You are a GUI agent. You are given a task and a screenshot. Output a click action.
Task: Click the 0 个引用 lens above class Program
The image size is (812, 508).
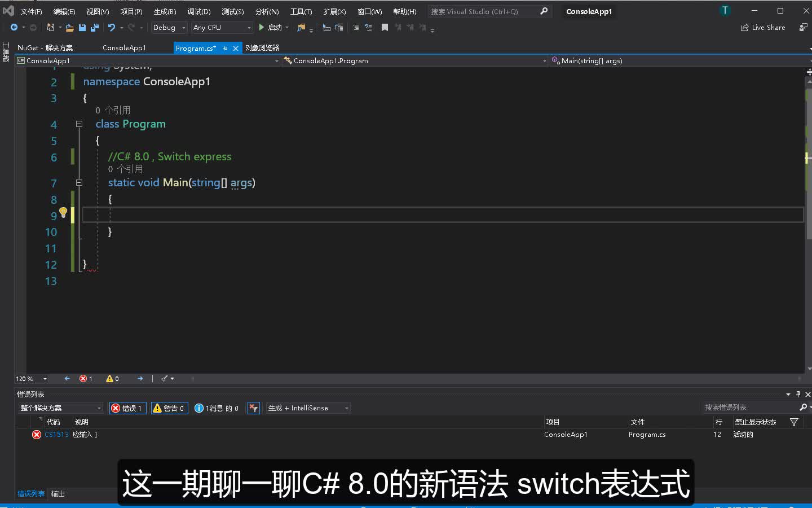(113, 110)
